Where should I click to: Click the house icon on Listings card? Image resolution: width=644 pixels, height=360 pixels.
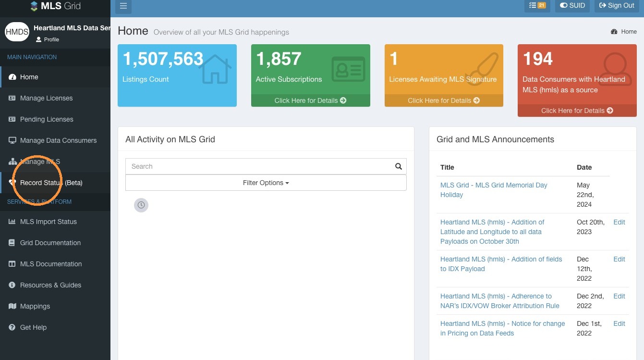[x=215, y=69]
